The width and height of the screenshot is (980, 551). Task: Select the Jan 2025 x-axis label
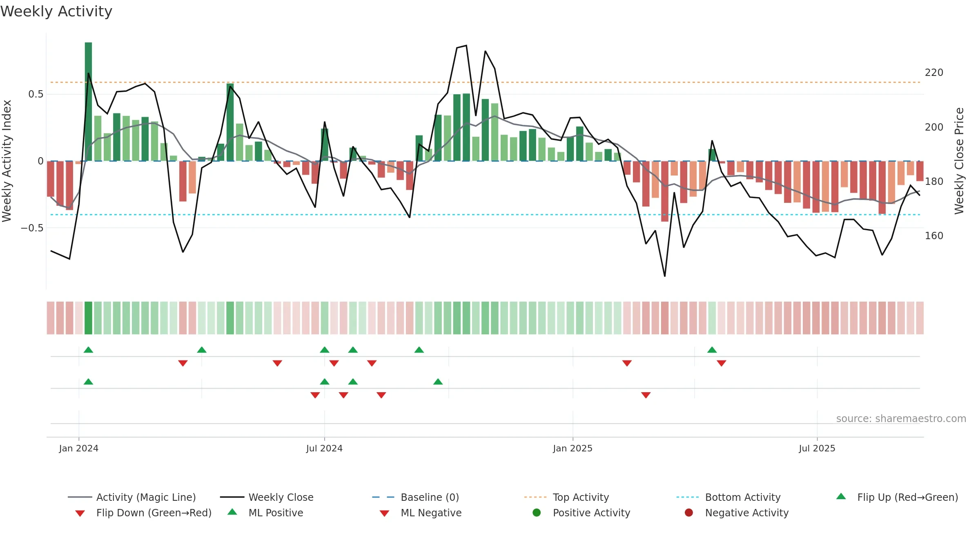point(572,449)
